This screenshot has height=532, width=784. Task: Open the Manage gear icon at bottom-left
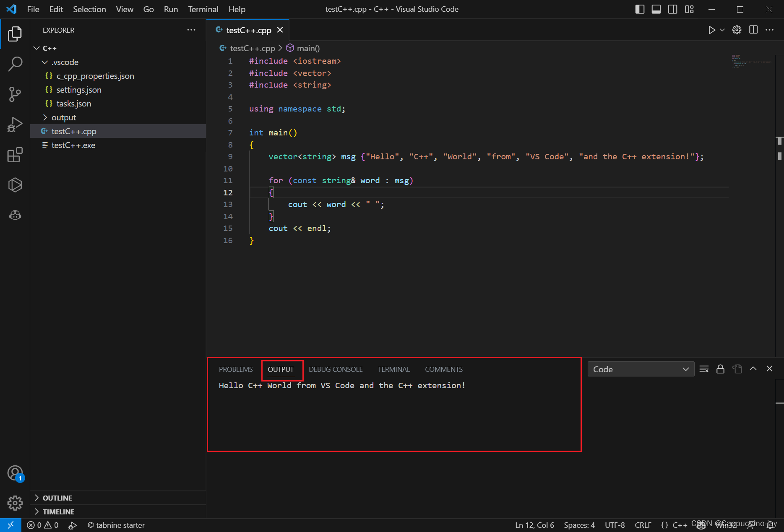coord(15,503)
